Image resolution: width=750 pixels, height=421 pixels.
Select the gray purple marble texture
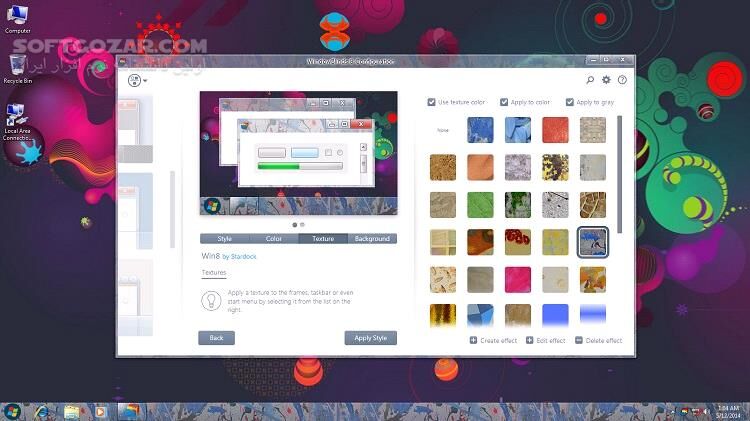tap(518, 167)
